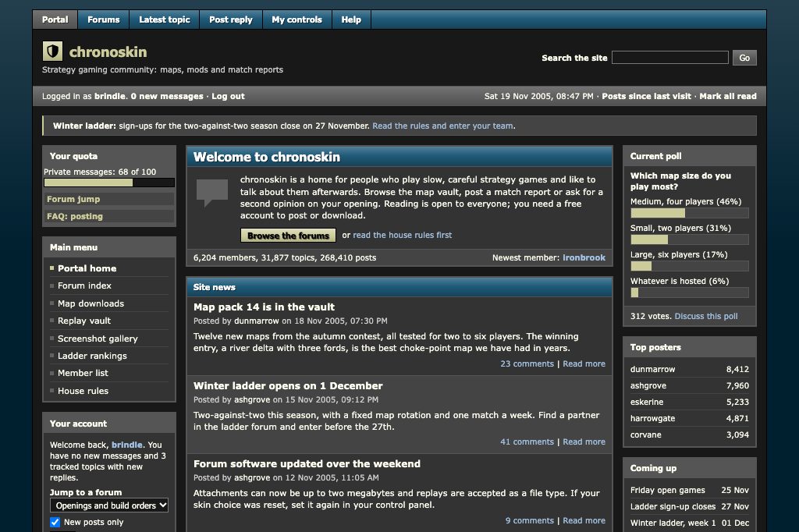Click Read more beside 23 comments
799x532 pixels.
tap(584, 364)
